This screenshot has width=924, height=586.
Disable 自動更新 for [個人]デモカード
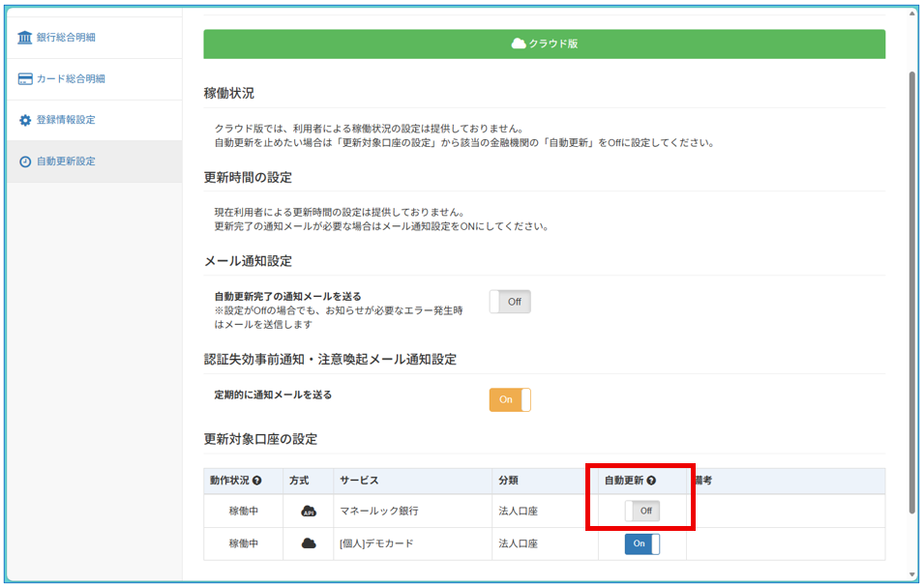[642, 543]
